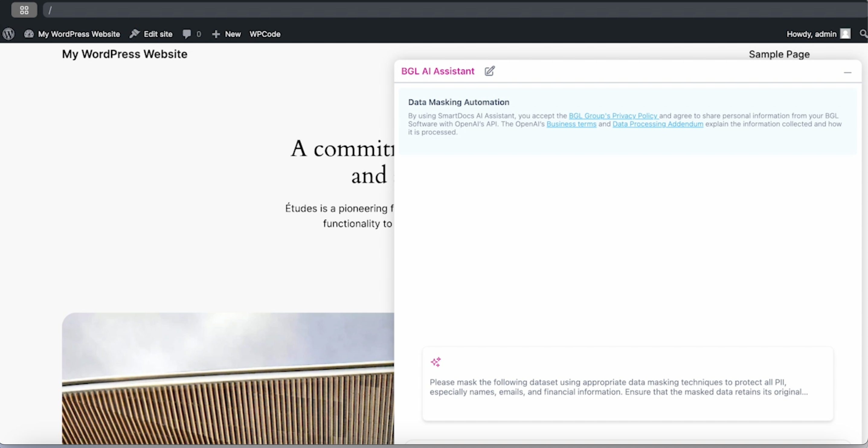Image resolution: width=868 pixels, height=448 pixels.
Task: Click the building hero image
Action: (228, 378)
